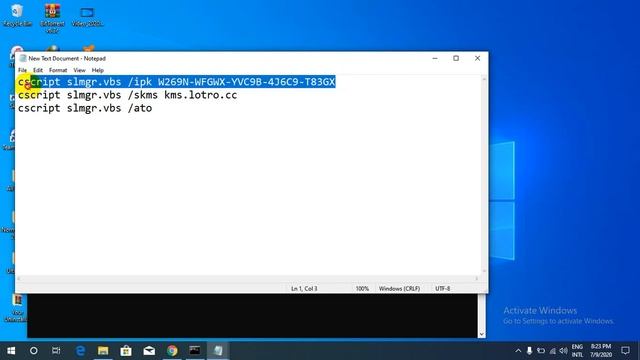
Task: Open the clock showing 8:23 PM
Action: [x=601, y=351]
